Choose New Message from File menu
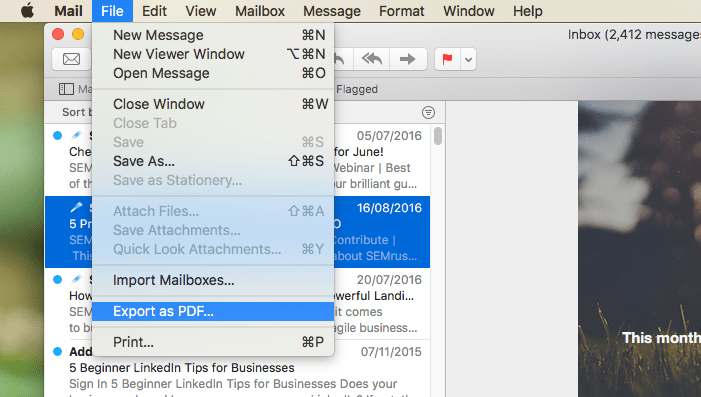Screen dimensions: 701x397 point(213,35)
